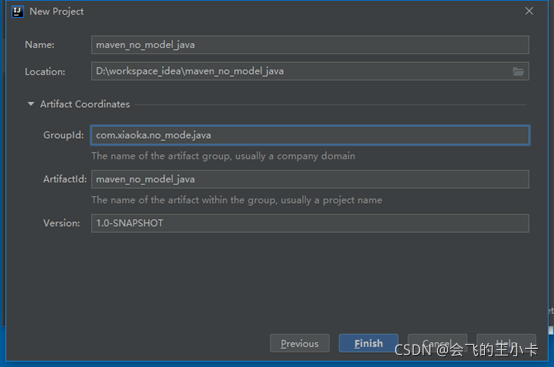Screen dimensions: 554x367
Task: Collapse the Artifact Coordinates section
Action: coord(31,104)
